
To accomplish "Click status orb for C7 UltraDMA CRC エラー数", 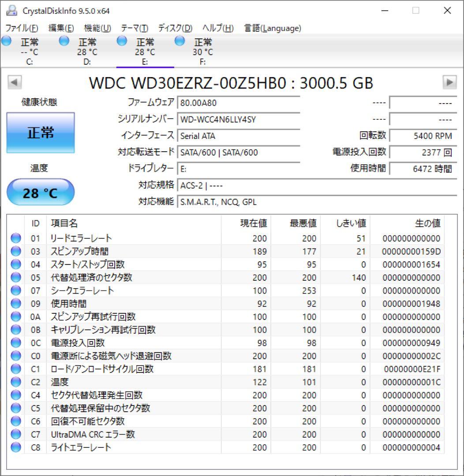I will [16, 434].
